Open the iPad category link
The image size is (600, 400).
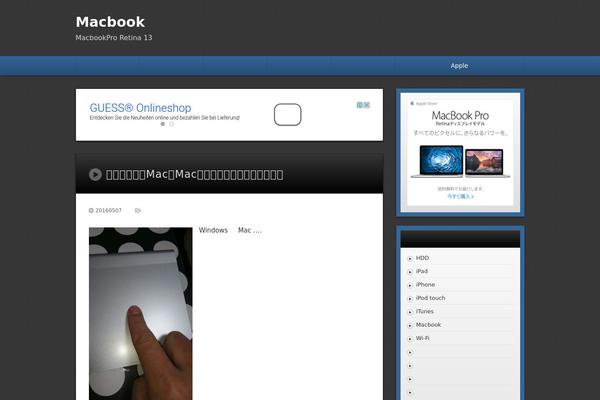click(422, 271)
